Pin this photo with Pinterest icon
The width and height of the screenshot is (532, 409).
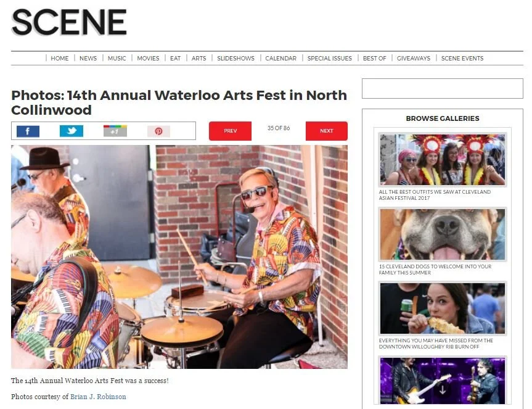pyautogui.click(x=158, y=131)
